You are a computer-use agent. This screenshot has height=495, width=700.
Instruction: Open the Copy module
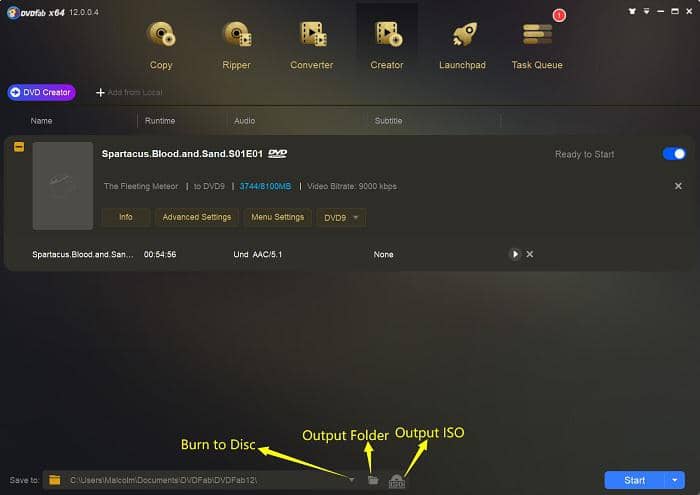click(x=161, y=45)
